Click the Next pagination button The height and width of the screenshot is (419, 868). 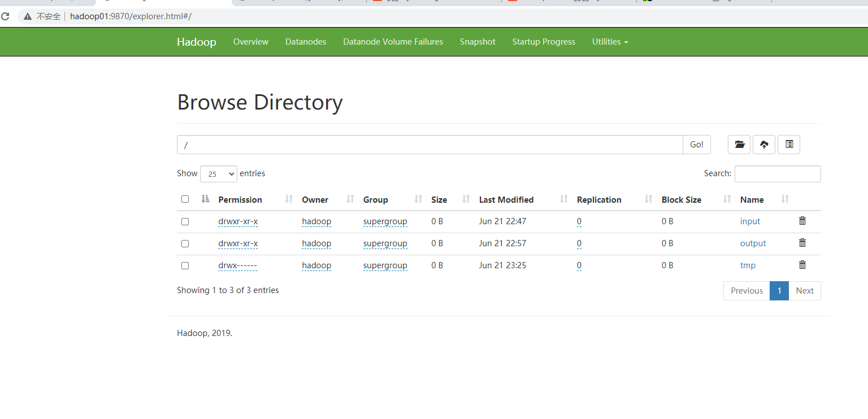click(x=805, y=291)
